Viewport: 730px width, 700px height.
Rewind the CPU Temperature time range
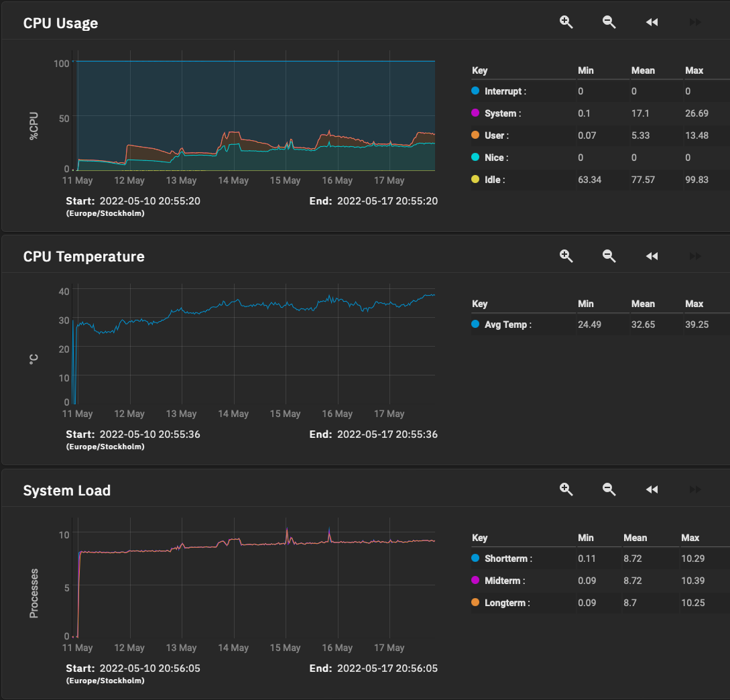652,255
